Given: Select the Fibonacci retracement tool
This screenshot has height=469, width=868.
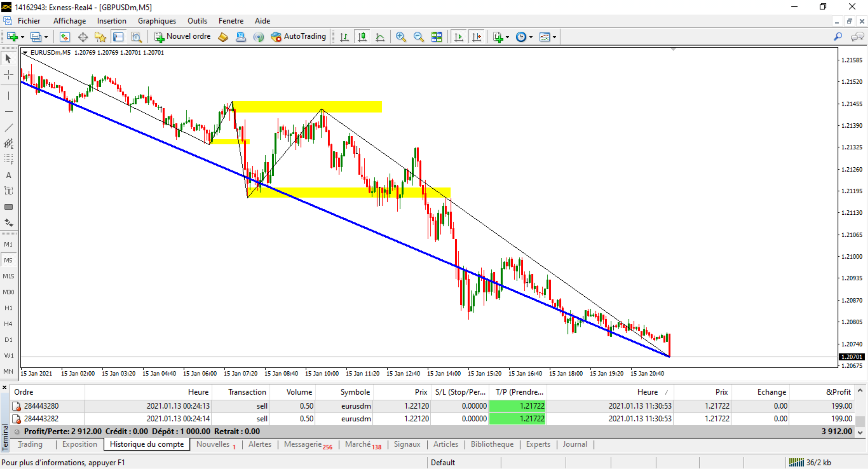Looking at the screenshot, I should click(9, 159).
